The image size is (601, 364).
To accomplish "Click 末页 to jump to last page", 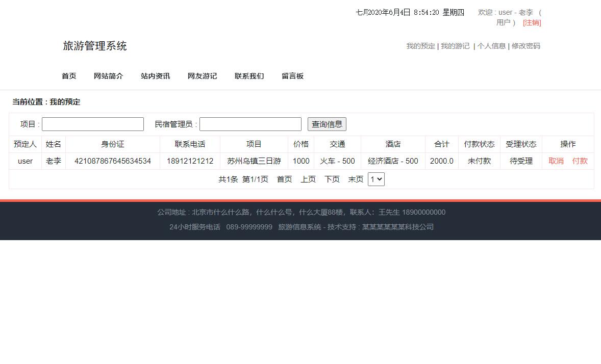I will (x=356, y=179).
